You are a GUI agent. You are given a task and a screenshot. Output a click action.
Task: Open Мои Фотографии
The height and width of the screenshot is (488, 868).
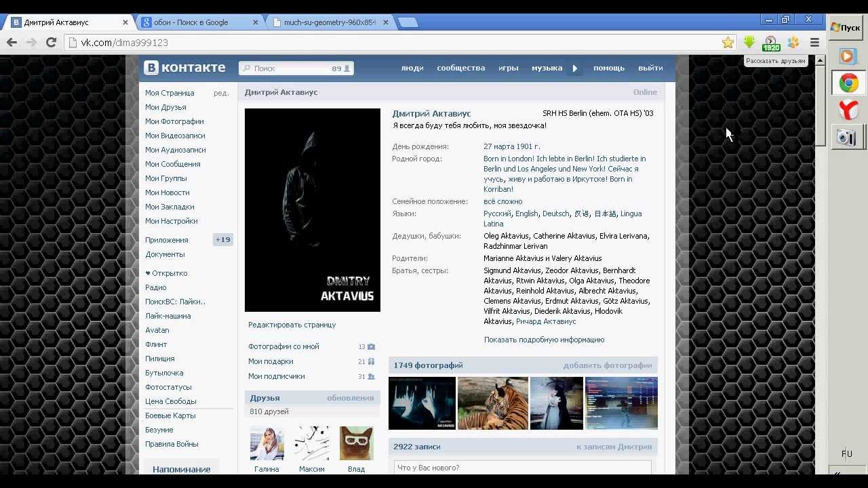174,121
